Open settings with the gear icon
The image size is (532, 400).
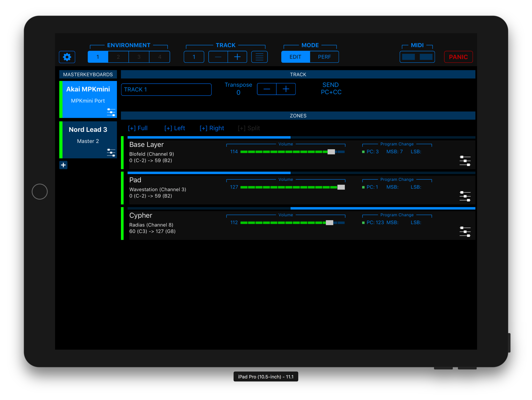pos(67,57)
